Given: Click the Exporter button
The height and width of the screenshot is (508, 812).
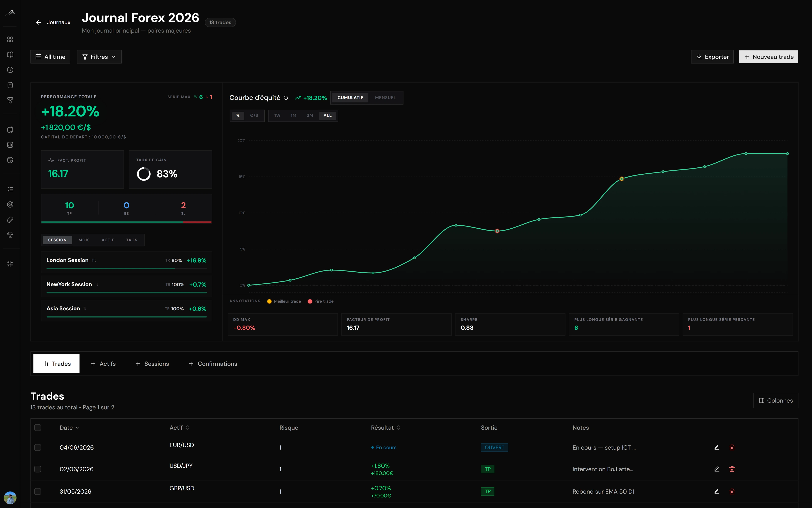Looking at the screenshot, I should pyautogui.click(x=712, y=57).
